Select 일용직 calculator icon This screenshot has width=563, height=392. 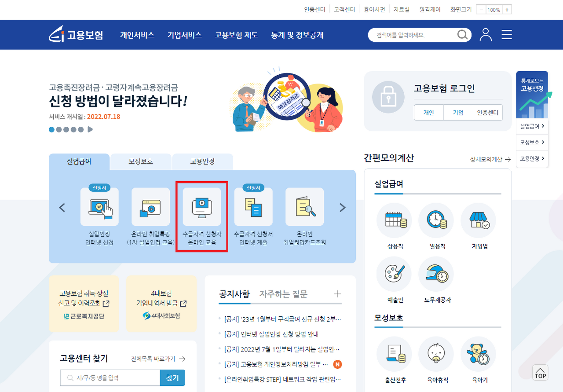click(436, 220)
